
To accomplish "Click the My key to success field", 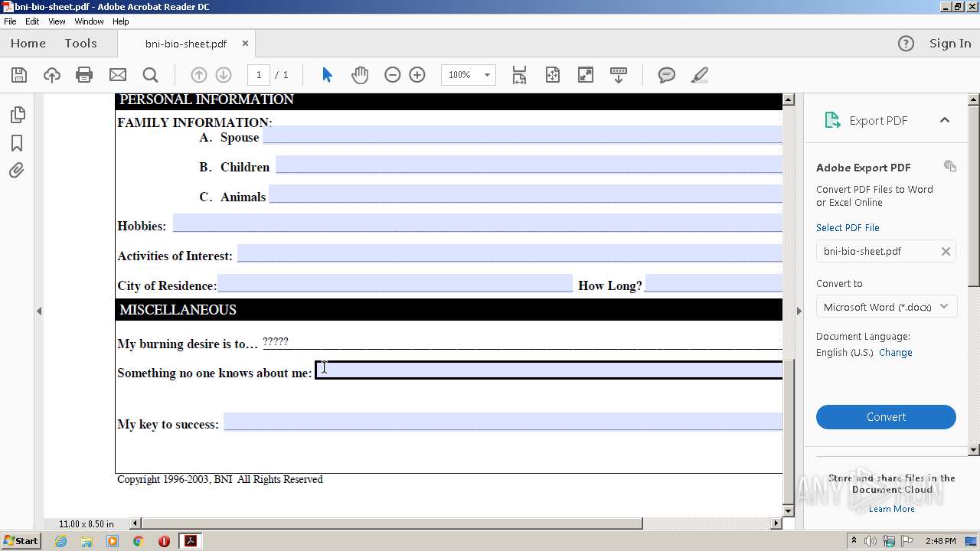I will (x=503, y=422).
